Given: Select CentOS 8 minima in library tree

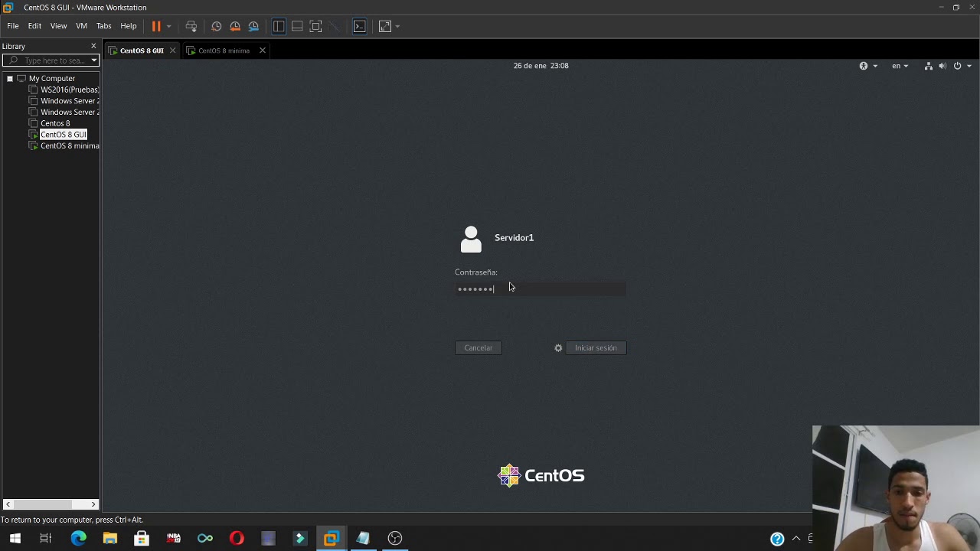Looking at the screenshot, I should [x=69, y=145].
